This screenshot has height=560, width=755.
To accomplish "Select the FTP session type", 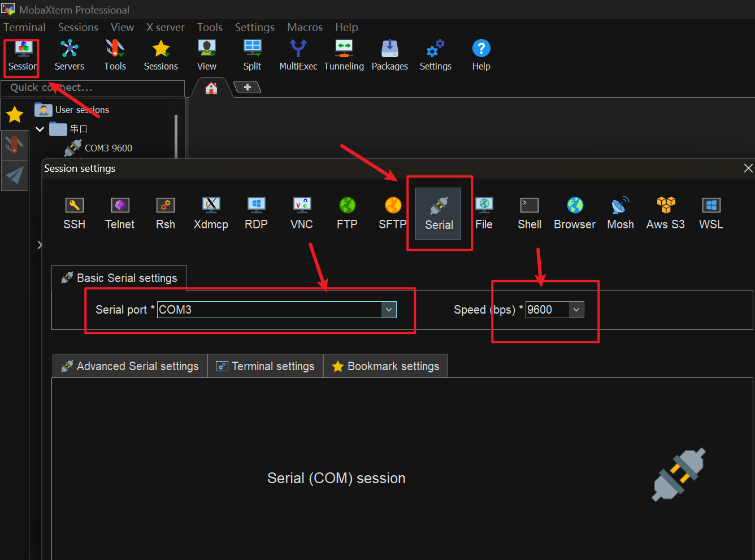I will [x=347, y=214].
